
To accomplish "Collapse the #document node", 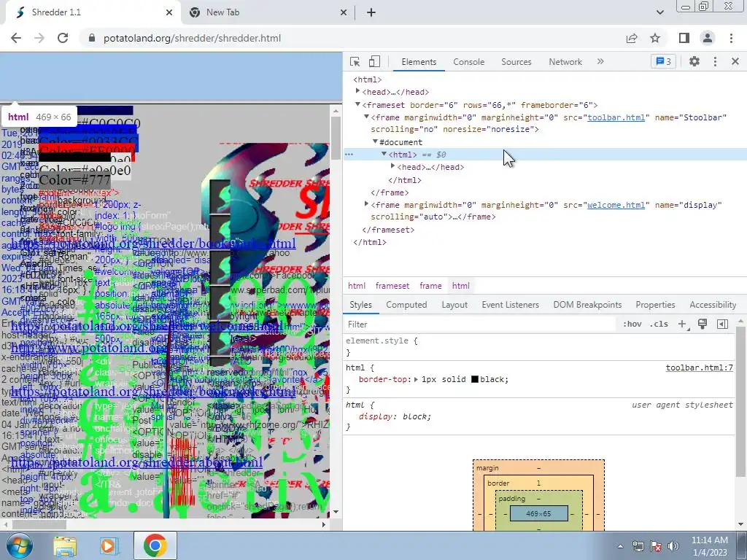I will click(x=375, y=141).
